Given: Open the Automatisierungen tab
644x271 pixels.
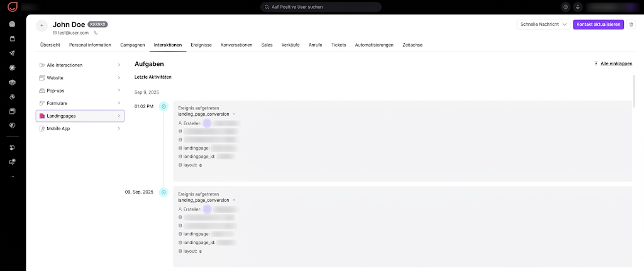Looking at the screenshot, I should pyautogui.click(x=374, y=45).
